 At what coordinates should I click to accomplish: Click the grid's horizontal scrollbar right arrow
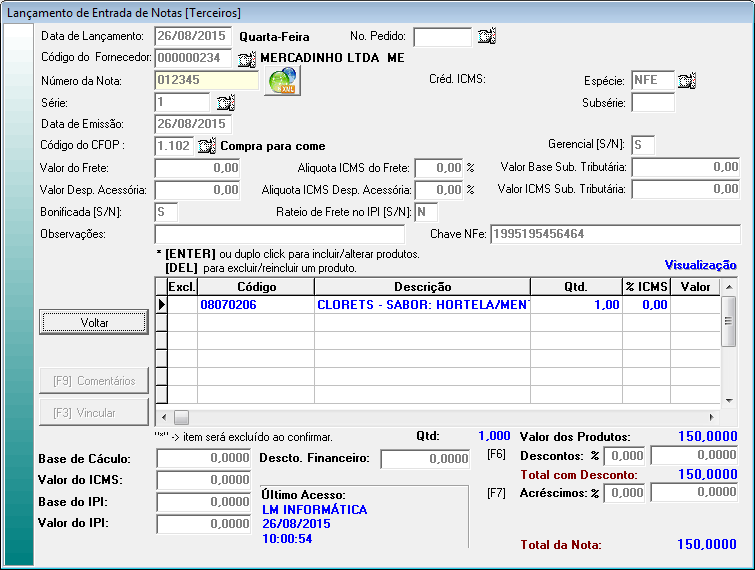point(712,416)
